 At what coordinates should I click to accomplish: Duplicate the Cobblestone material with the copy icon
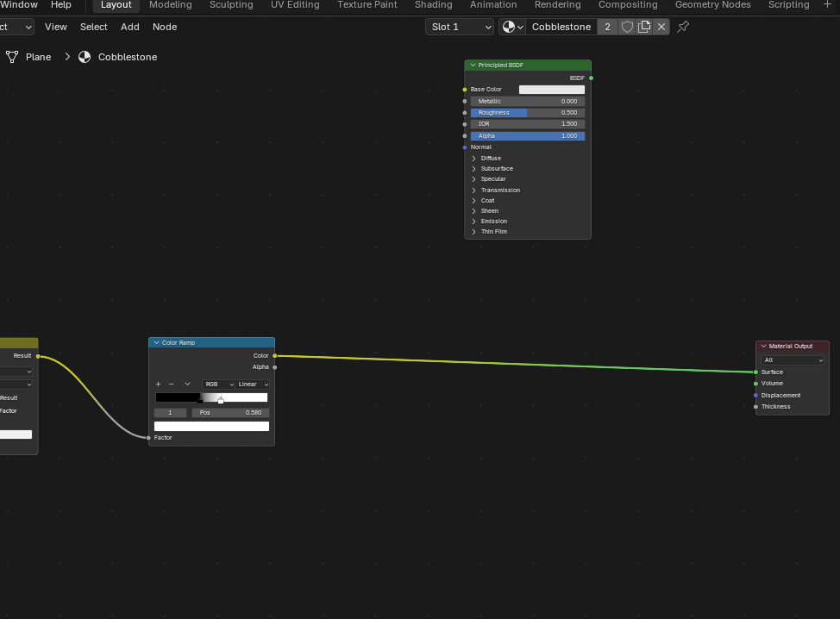tap(644, 27)
